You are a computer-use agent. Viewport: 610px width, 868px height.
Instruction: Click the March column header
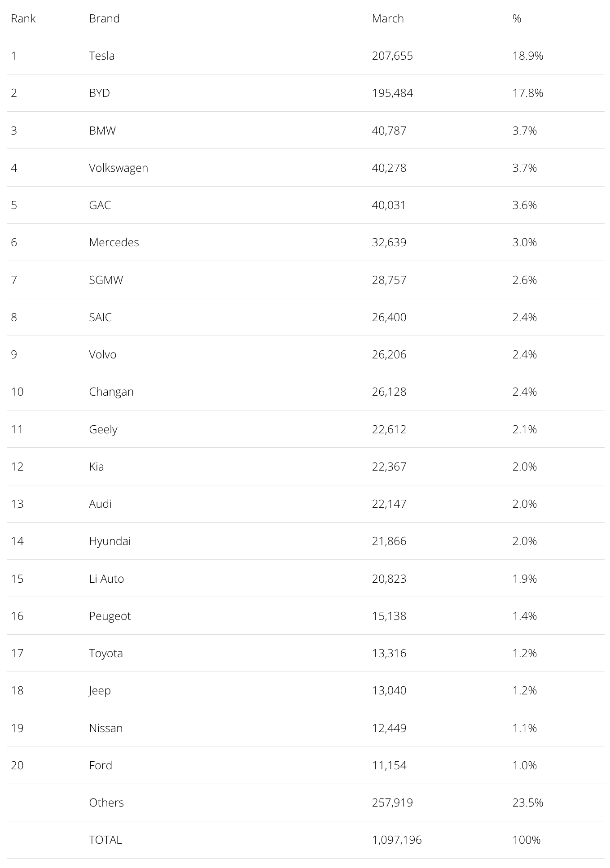click(x=388, y=18)
